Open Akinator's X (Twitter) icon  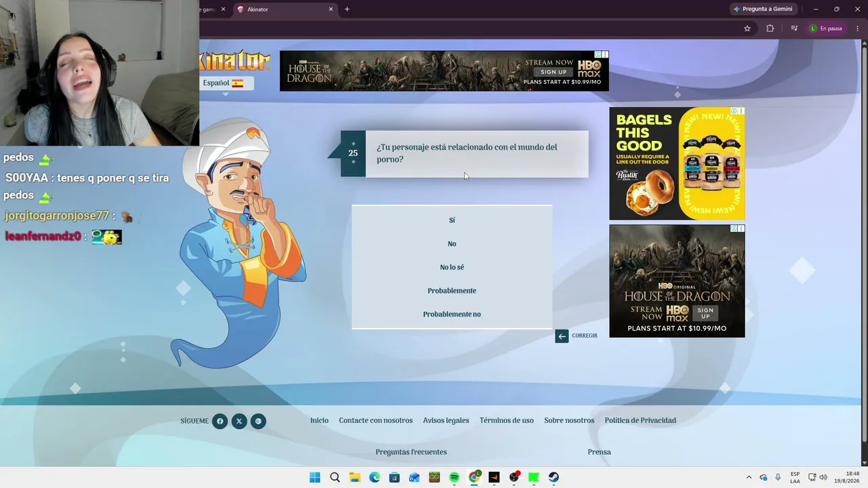(x=239, y=422)
